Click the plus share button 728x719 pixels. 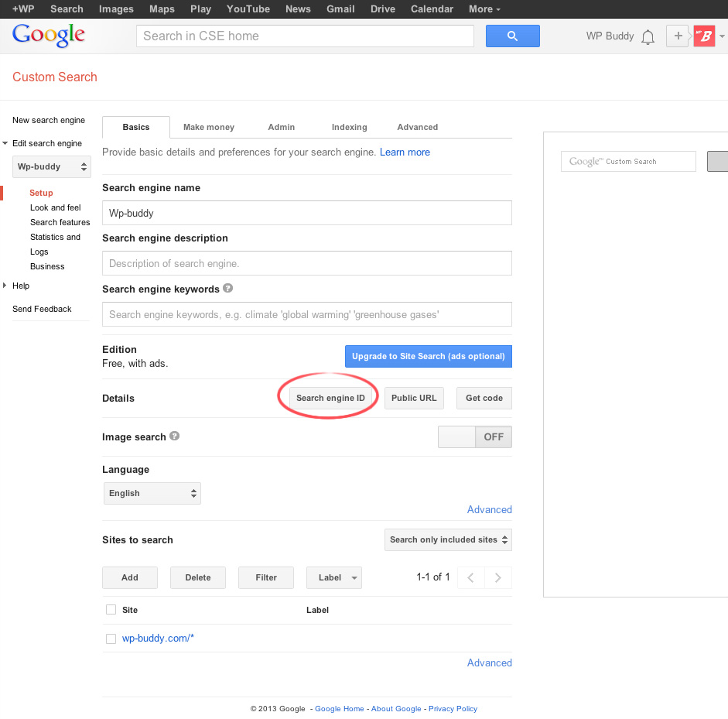click(678, 36)
